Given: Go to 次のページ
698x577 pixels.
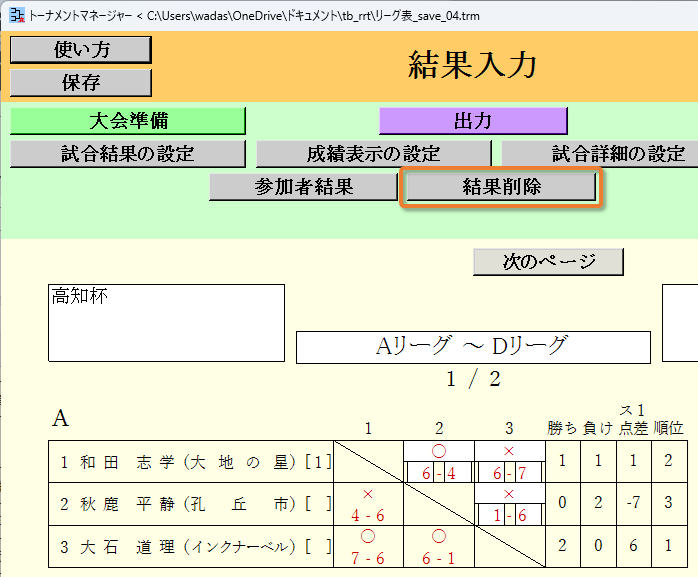Looking at the screenshot, I should (548, 262).
